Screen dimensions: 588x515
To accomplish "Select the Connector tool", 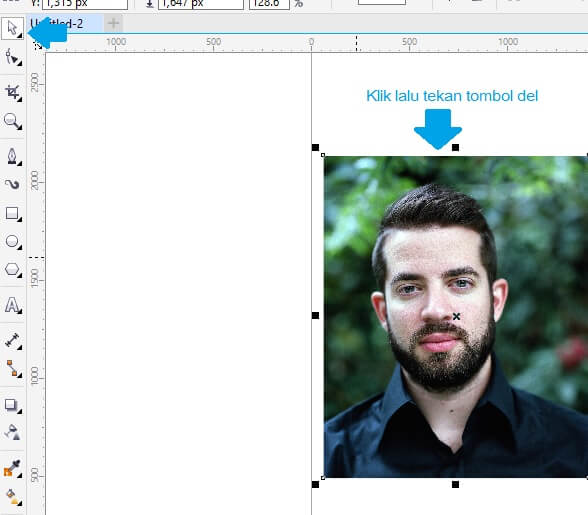I will tap(13, 369).
